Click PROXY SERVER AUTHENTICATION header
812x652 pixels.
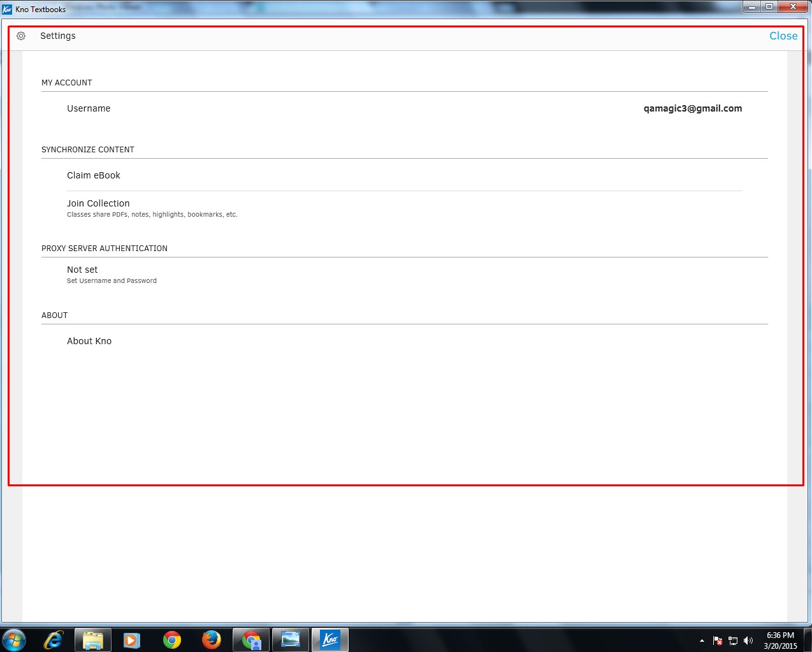(105, 249)
